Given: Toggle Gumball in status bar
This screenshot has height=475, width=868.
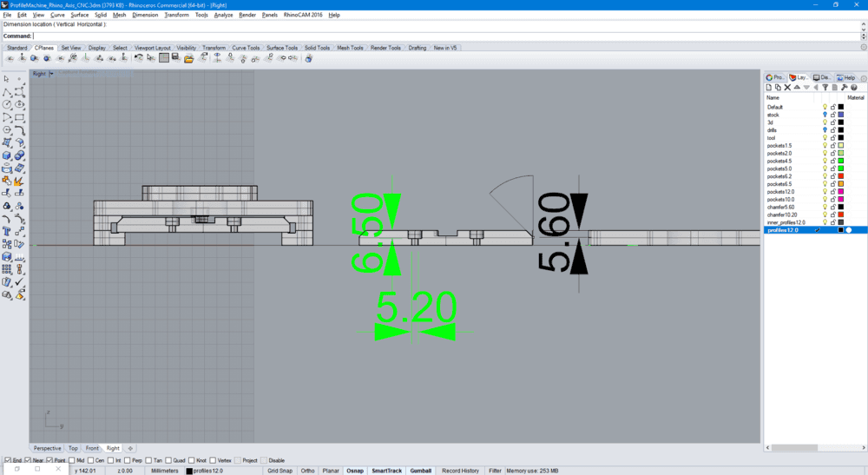Looking at the screenshot, I should point(420,471).
